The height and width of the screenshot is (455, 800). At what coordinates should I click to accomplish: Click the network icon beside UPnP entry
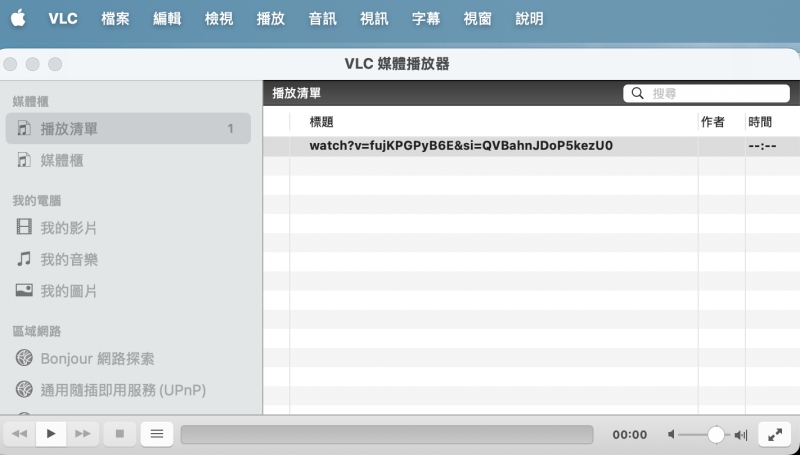click(x=24, y=390)
